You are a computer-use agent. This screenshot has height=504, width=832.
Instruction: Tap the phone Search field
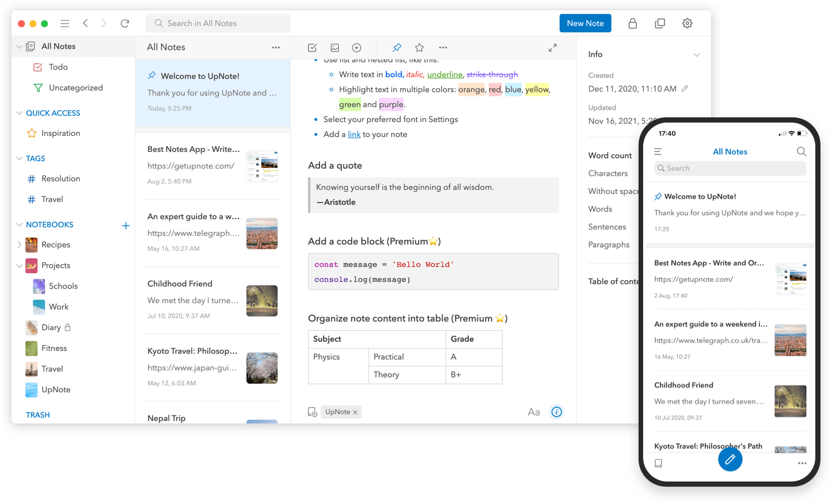[730, 169]
